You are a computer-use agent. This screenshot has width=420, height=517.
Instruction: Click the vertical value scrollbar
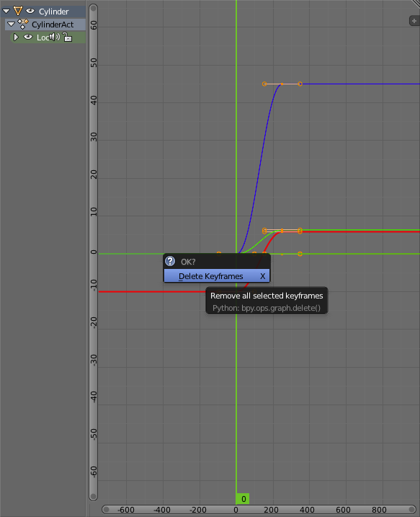pyautogui.click(x=94, y=252)
